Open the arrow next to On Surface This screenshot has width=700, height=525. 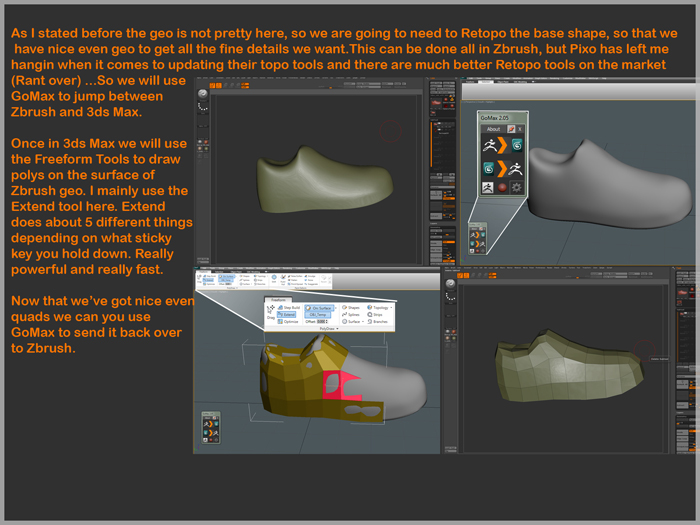click(x=336, y=308)
